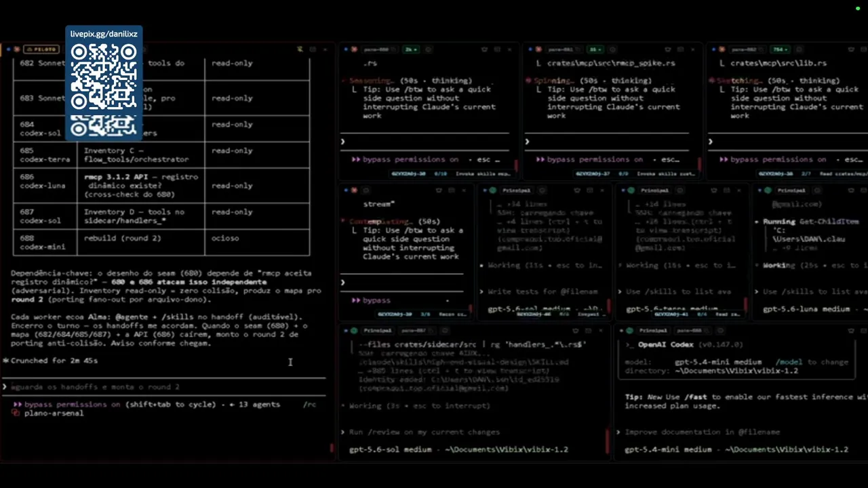Image resolution: width=868 pixels, height=488 pixels.
Task: Click heart-shaped icon in gpt-5.6-terra pane header
Action: click(714, 190)
